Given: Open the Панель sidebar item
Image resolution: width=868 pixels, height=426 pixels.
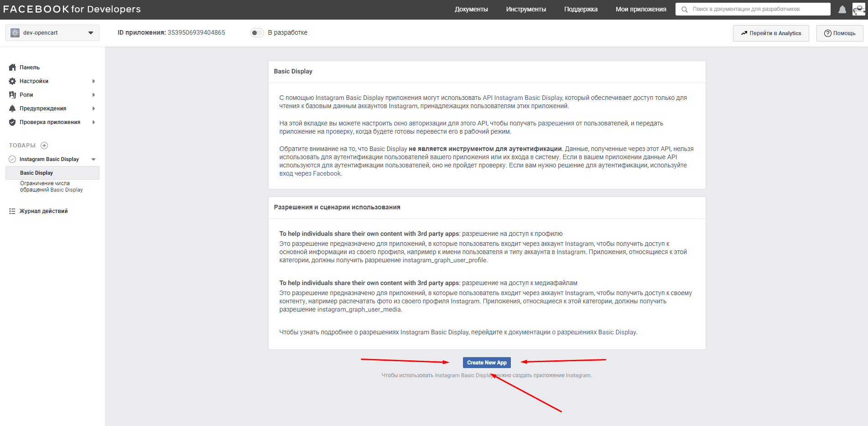Looking at the screenshot, I should click(30, 68).
